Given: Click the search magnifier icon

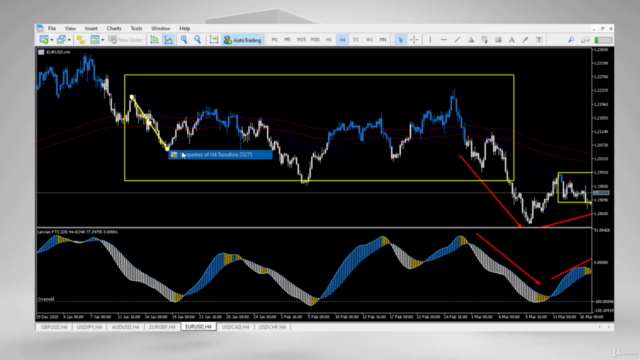Looking at the screenshot, I should click(571, 40).
